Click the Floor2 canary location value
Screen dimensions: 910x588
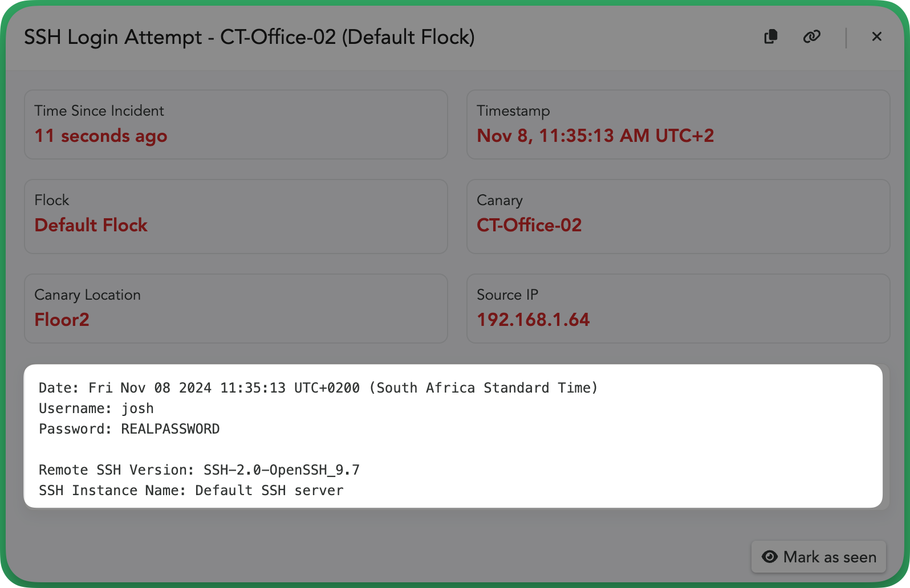pyautogui.click(x=62, y=320)
